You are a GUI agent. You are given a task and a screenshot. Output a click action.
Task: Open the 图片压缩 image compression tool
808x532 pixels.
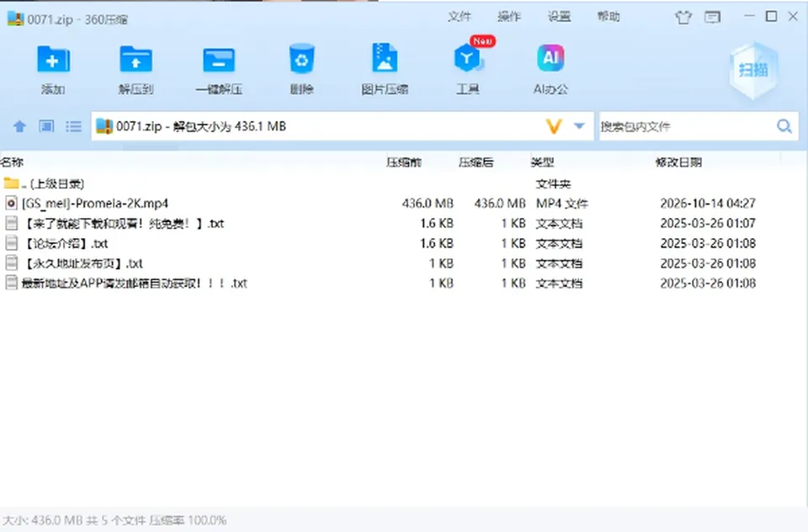[x=385, y=58]
